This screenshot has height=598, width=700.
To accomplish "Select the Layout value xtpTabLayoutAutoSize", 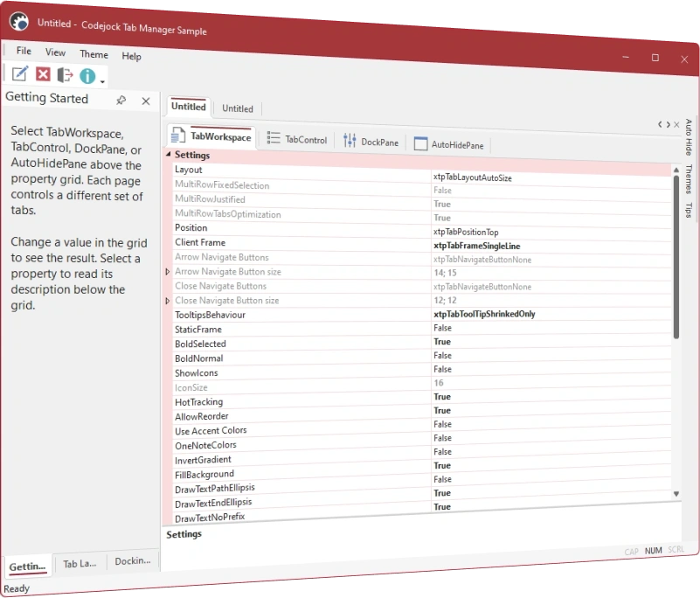I will [x=472, y=177].
